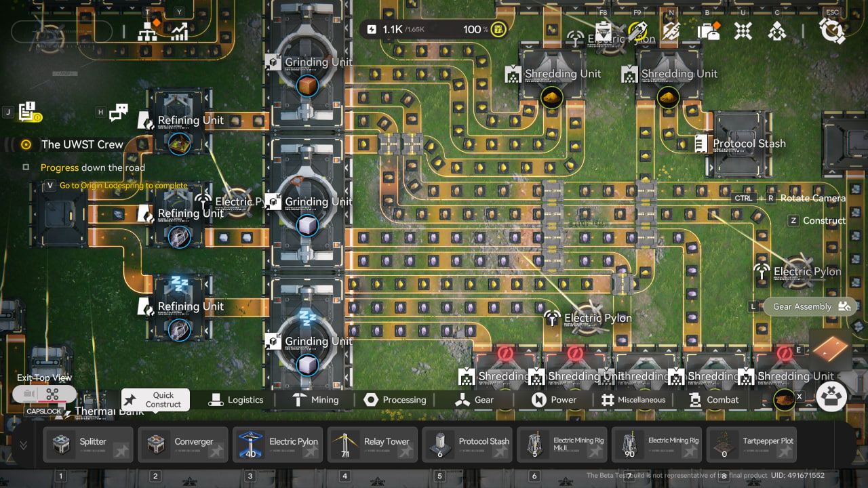This screenshot has height=488, width=868.
Task: Select the Protocol Stash card in quick bar
Action: pyautogui.click(x=468, y=445)
